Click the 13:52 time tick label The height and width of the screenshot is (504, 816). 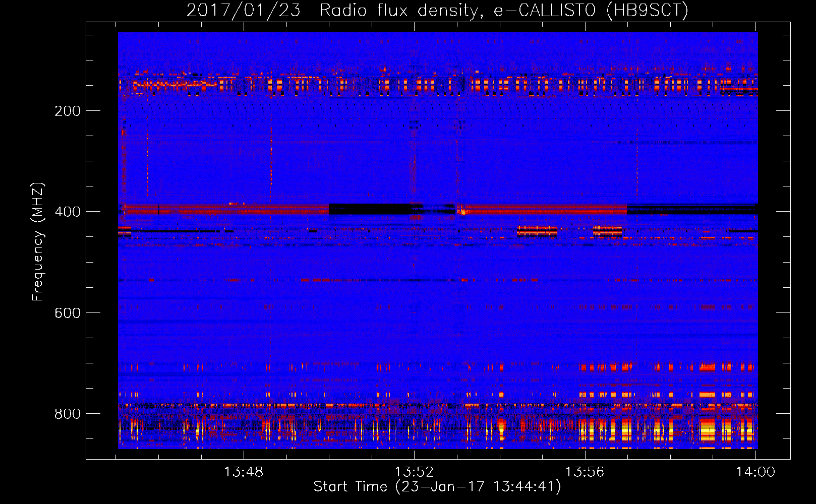(x=414, y=472)
